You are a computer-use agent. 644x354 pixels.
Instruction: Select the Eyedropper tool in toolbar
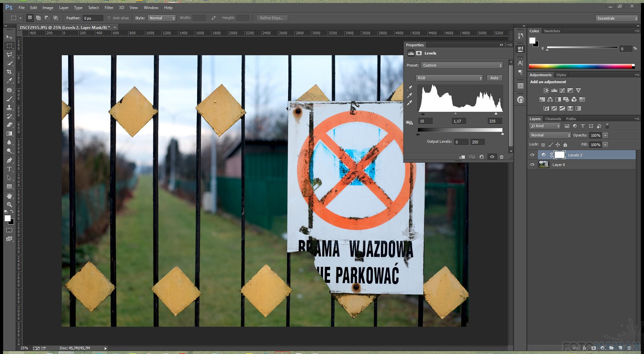click(x=9, y=81)
